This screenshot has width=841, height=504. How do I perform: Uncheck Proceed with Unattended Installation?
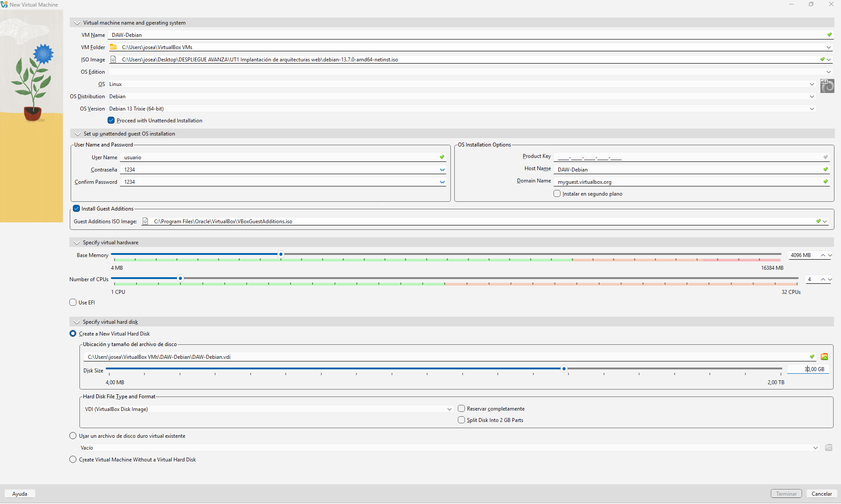pos(111,120)
